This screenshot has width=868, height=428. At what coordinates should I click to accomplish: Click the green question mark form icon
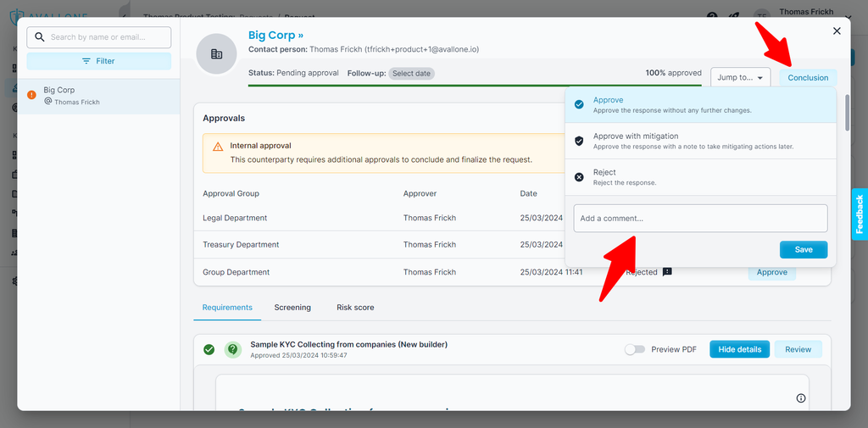click(232, 349)
